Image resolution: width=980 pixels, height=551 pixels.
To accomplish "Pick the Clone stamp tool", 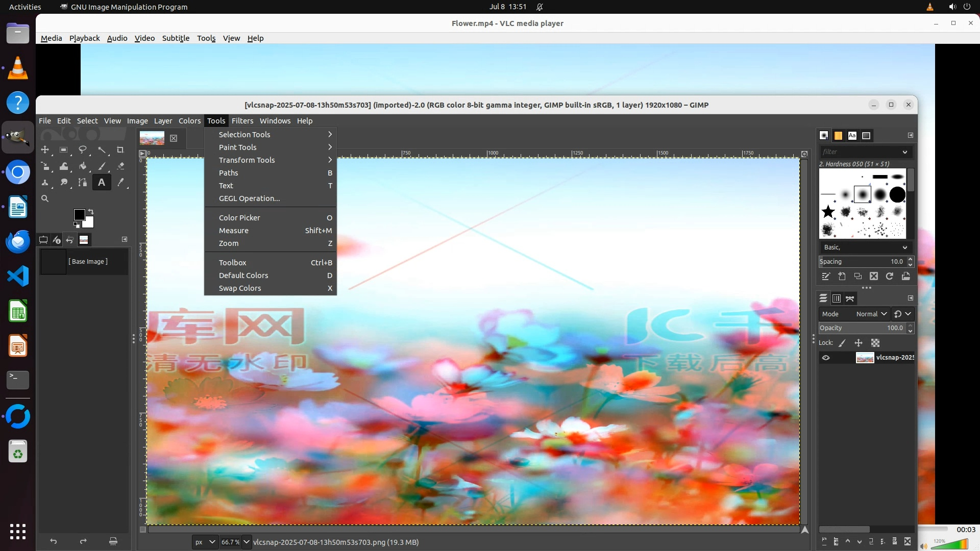I will pos(45,183).
